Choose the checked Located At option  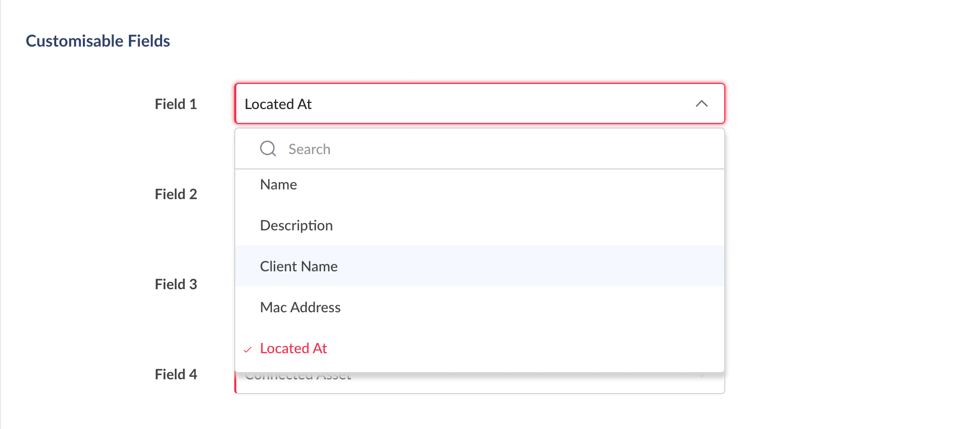coord(294,349)
